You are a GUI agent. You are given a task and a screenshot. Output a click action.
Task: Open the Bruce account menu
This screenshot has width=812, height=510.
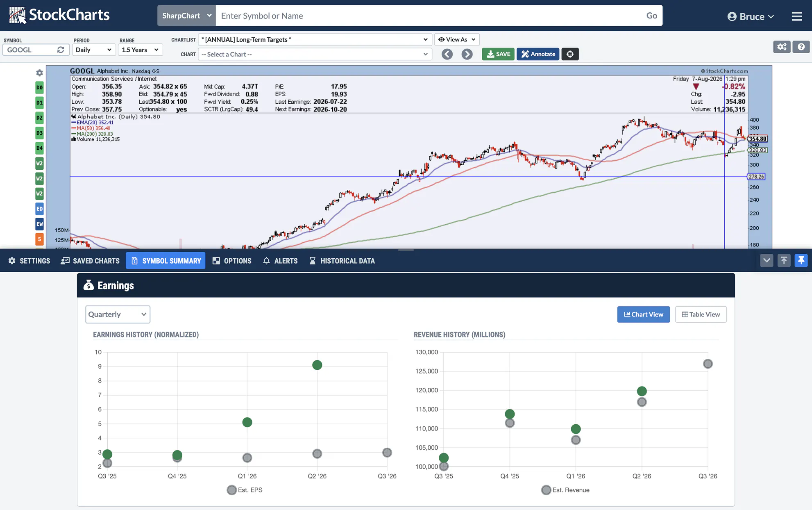[x=751, y=16]
